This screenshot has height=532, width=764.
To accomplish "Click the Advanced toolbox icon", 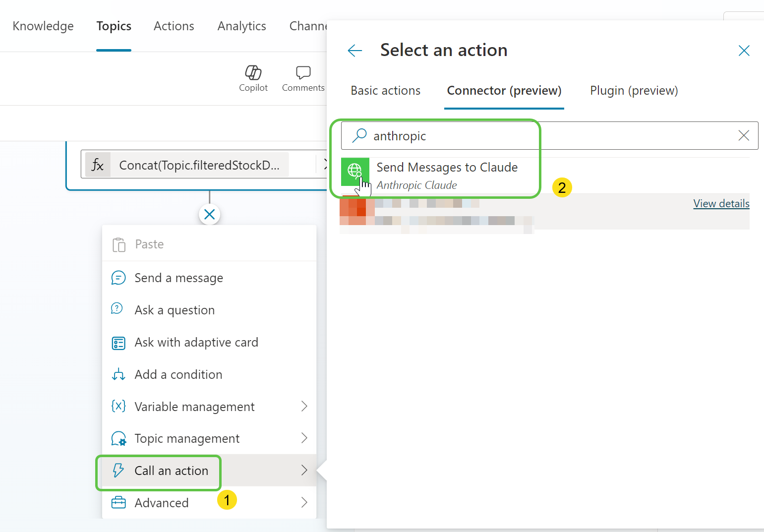I will 118,503.
